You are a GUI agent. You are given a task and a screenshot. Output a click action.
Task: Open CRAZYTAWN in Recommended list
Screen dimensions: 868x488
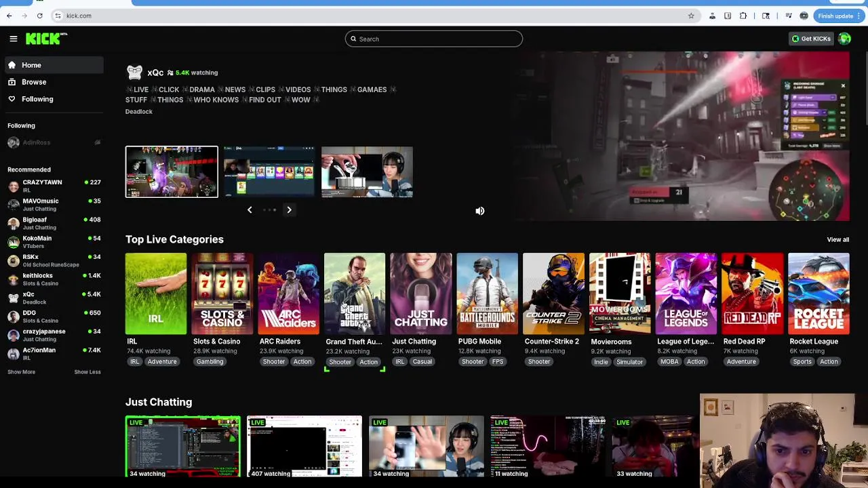pyautogui.click(x=54, y=186)
